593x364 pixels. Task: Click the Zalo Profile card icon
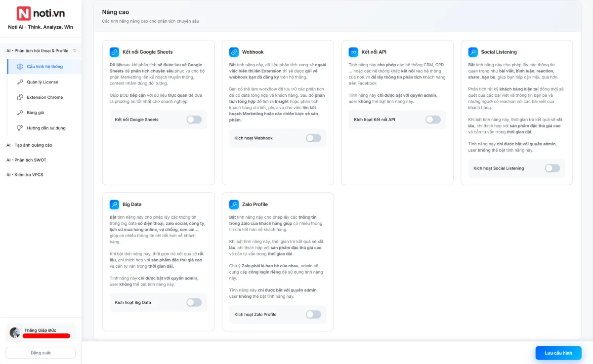pos(234,204)
